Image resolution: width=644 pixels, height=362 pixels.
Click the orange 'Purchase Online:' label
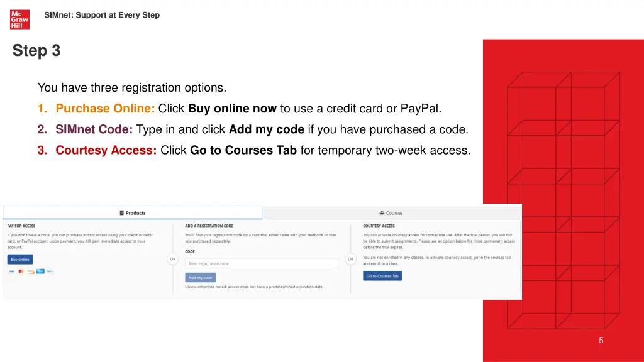(105, 108)
